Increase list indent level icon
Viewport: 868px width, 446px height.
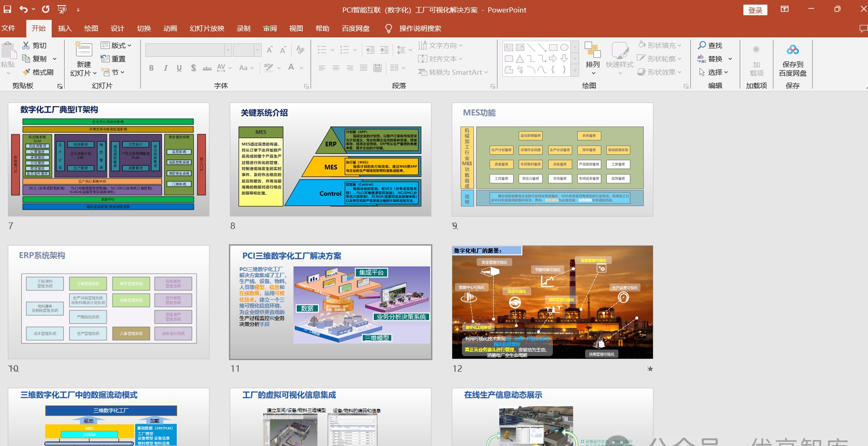click(x=384, y=50)
